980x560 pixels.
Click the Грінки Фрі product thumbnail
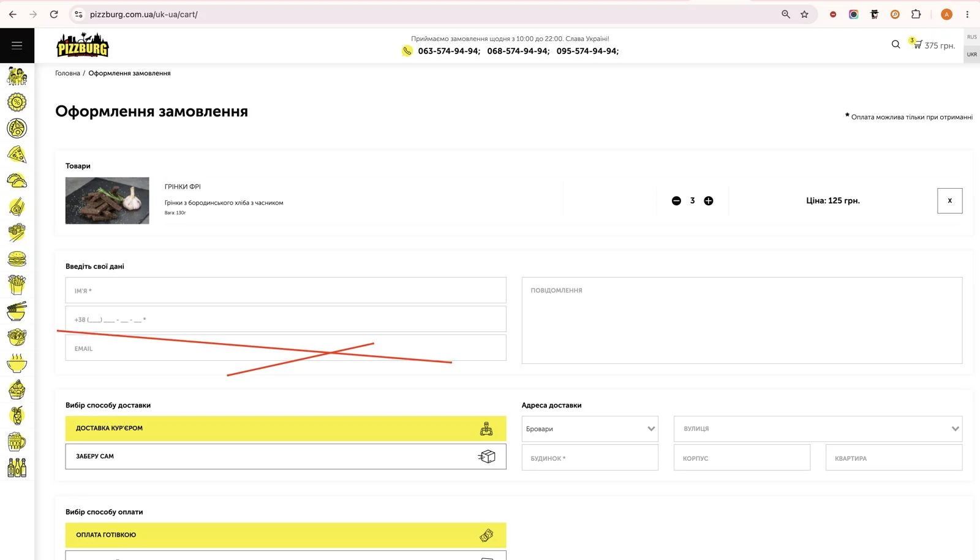coord(107,200)
